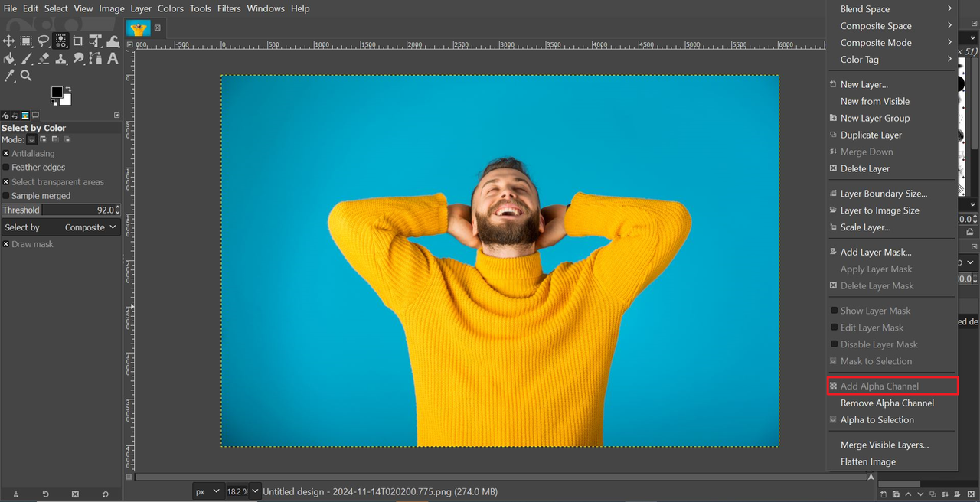Toggle the Antialiasing checkbox
This screenshot has height=502, width=980.
coord(6,154)
